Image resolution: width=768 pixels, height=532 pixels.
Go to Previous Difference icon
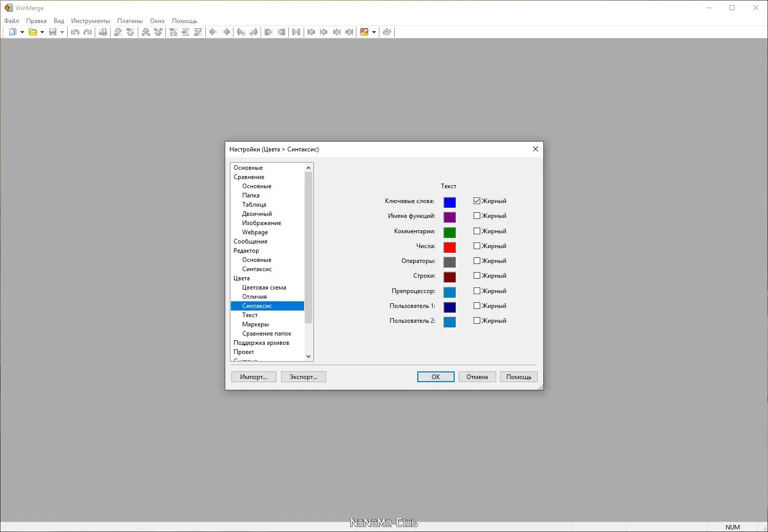pos(131,32)
